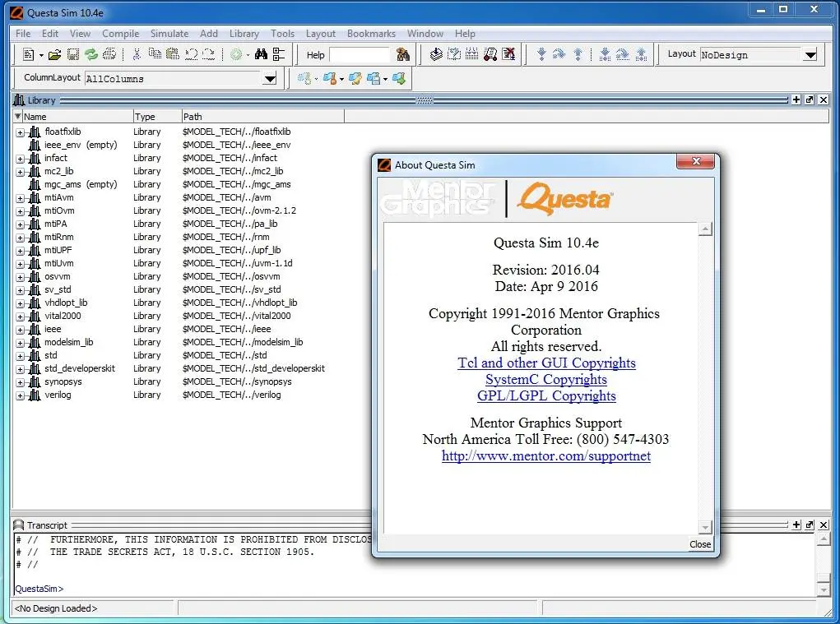Click the green Reload arrows icon

pyautogui.click(x=91, y=54)
